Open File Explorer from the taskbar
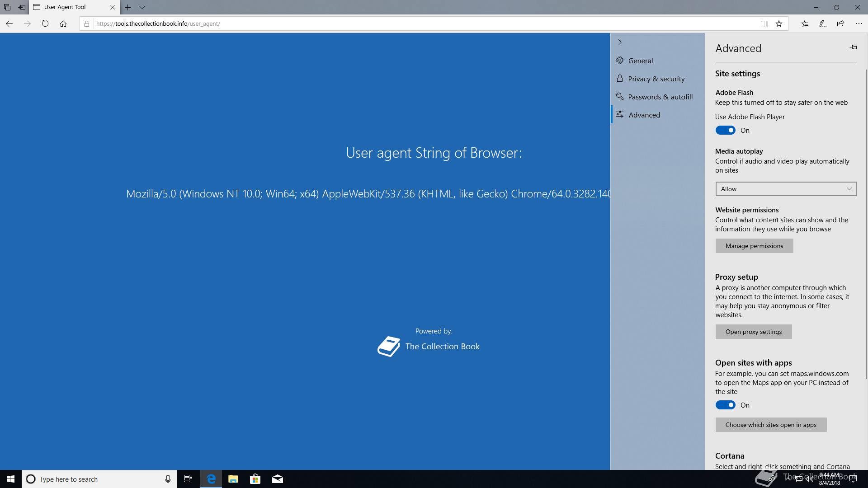This screenshot has width=868, height=488. (233, 479)
